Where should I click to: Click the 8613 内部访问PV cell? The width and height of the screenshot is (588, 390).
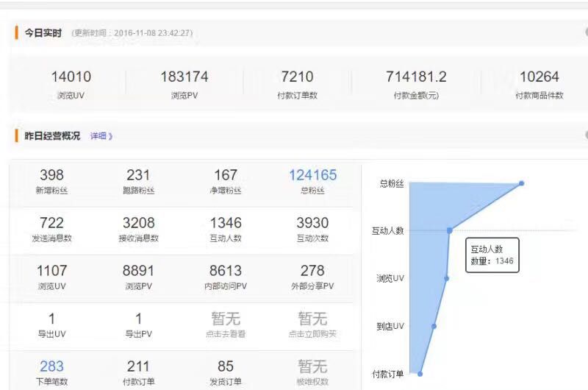pos(226,277)
